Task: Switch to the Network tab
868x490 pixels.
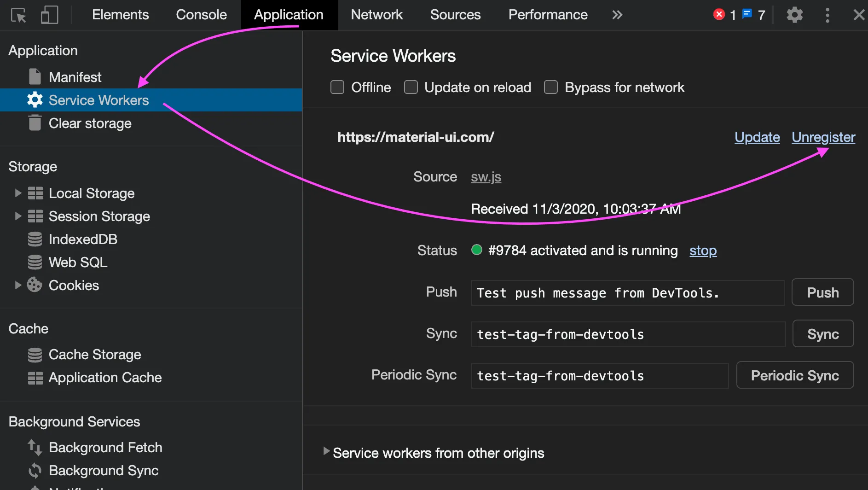Action: (x=376, y=15)
